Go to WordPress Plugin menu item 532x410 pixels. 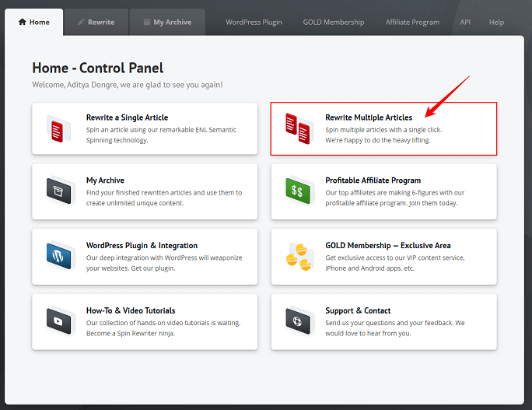click(x=254, y=22)
